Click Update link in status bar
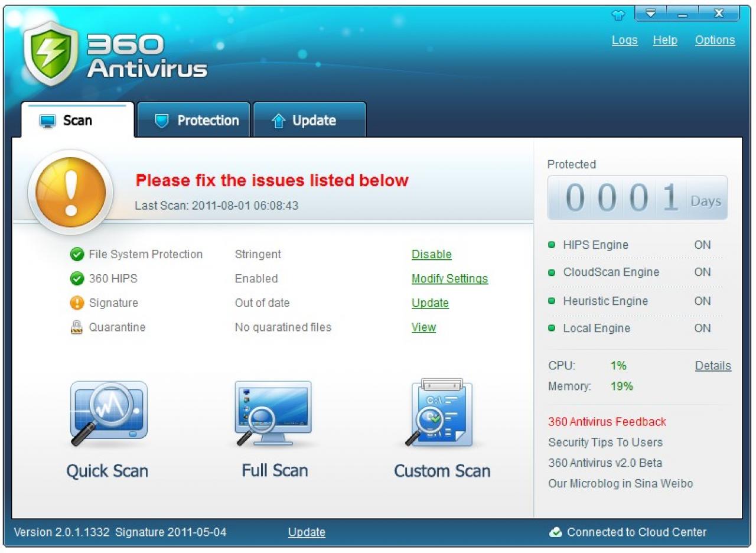Viewport: 756px width, 553px height. (307, 532)
